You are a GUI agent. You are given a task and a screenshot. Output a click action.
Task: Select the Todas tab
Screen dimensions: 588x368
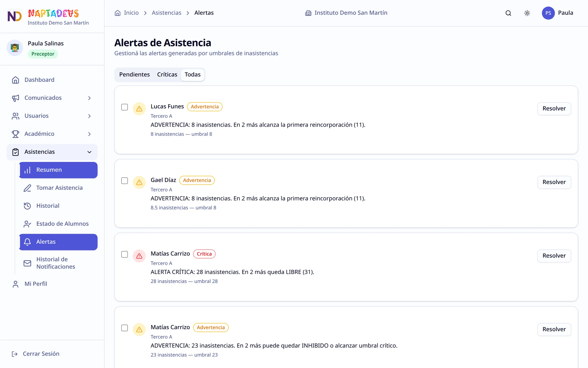coord(193,75)
